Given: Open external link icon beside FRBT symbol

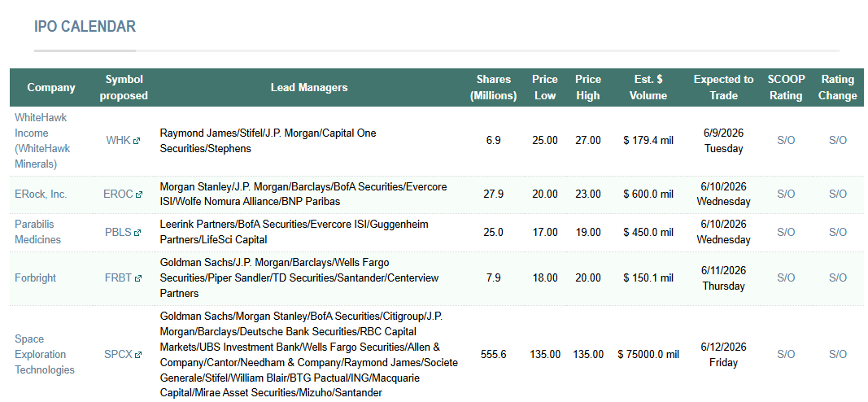Looking at the screenshot, I should (137, 278).
